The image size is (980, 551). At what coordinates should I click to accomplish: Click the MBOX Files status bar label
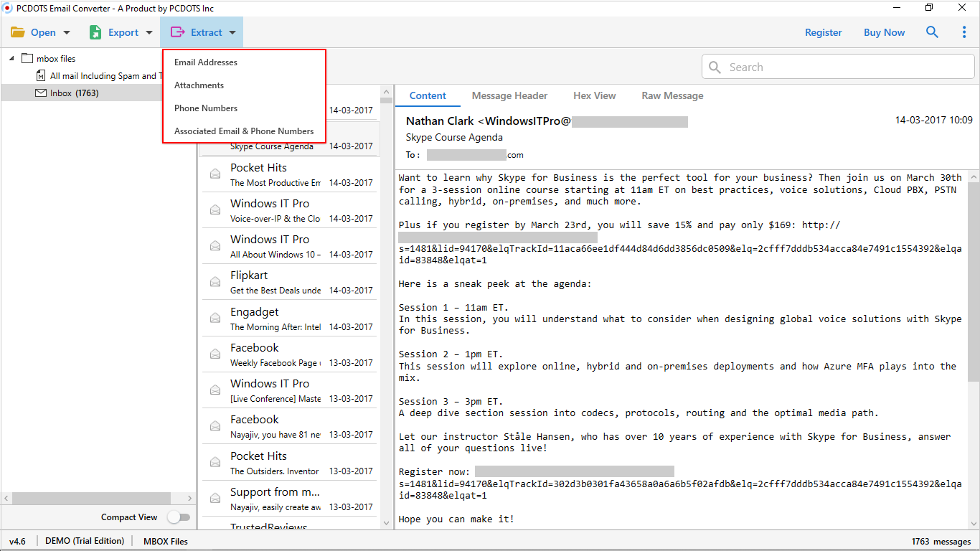[166, 541]
